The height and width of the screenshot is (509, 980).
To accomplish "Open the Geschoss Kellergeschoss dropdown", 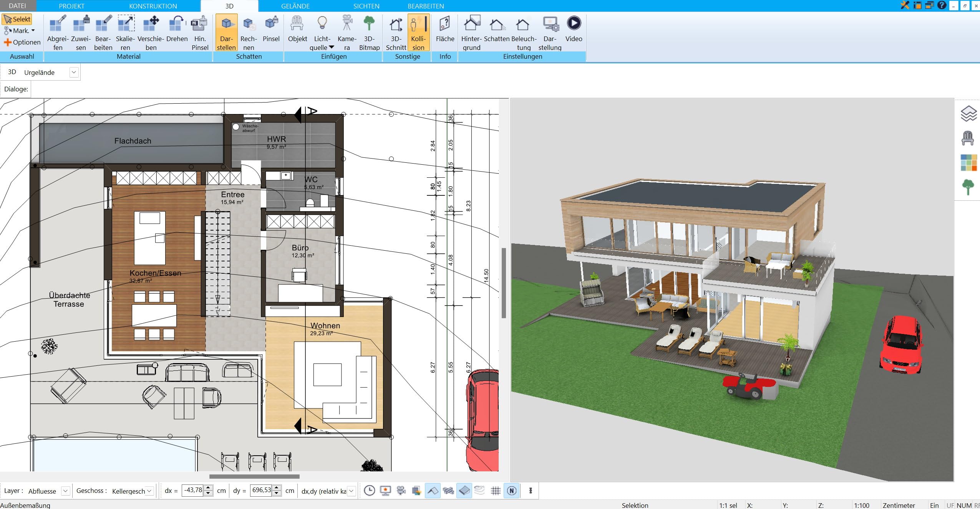I will click(150, 491).
